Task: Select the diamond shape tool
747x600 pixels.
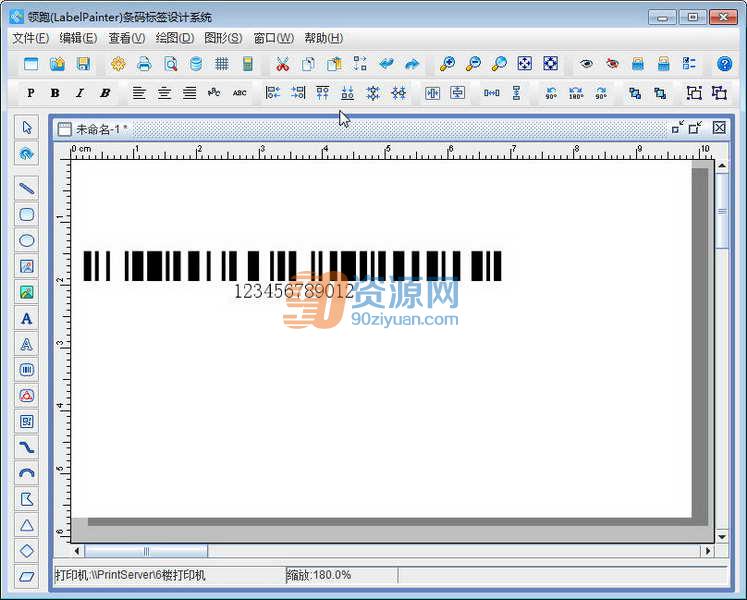Action: [x=27, y=551]
